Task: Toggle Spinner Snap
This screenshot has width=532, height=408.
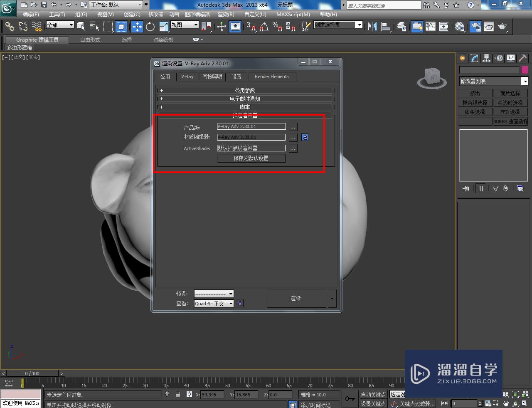Action: click(x=291, y=27)
